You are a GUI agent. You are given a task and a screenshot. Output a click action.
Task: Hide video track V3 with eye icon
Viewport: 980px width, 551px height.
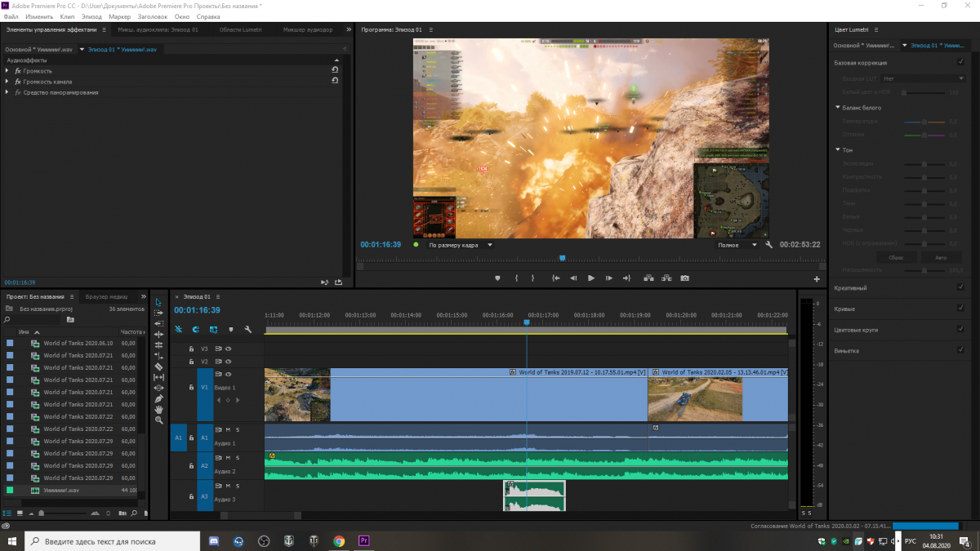click(x=229, y=349)
